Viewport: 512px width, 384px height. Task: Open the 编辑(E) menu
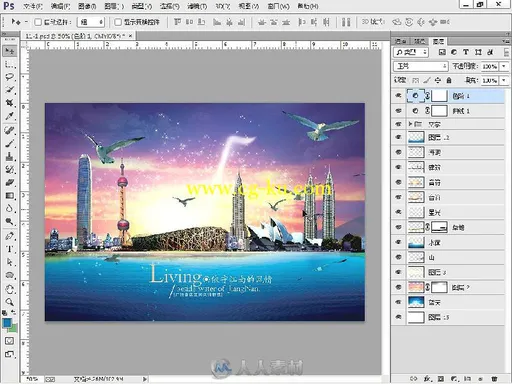[60, 6]
